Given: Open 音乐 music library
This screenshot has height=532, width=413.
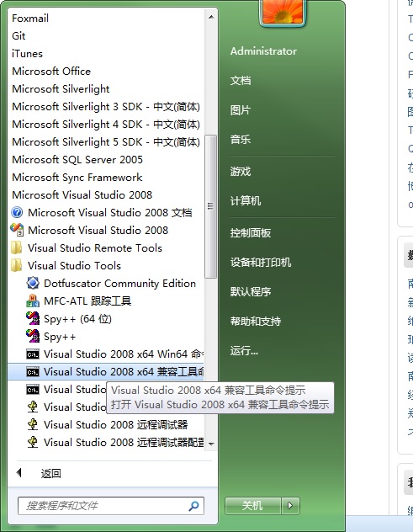Looking at the screenshot, I should click(x=241, y=139).
